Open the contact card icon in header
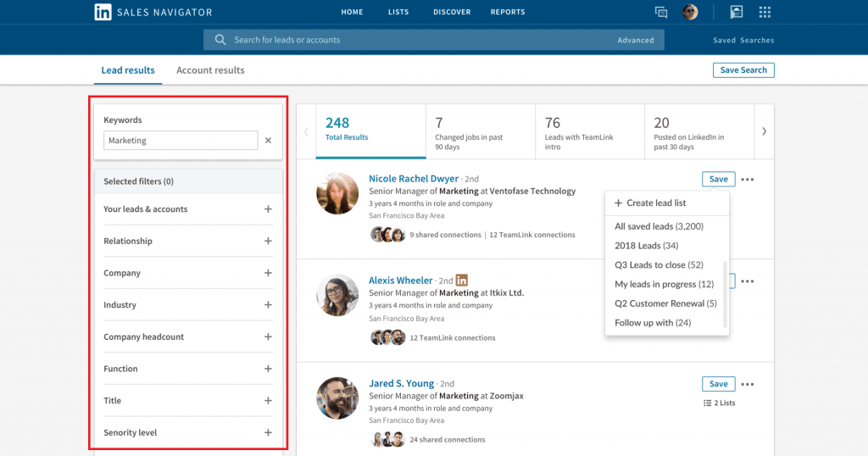The image size is (868, 456). [x=737, y=12]
